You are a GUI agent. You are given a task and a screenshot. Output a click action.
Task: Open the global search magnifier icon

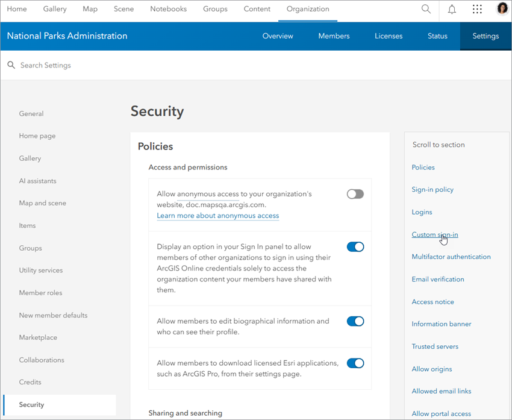426,9
